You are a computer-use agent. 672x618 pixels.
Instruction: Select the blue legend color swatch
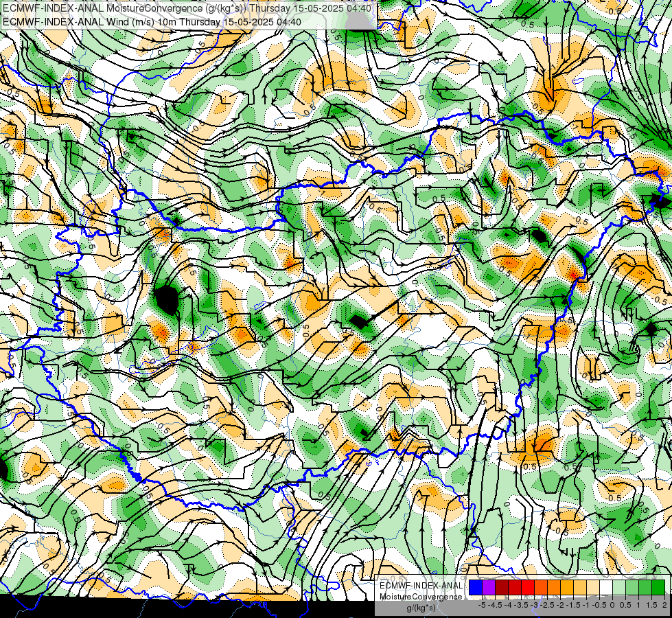pos(476,587)
